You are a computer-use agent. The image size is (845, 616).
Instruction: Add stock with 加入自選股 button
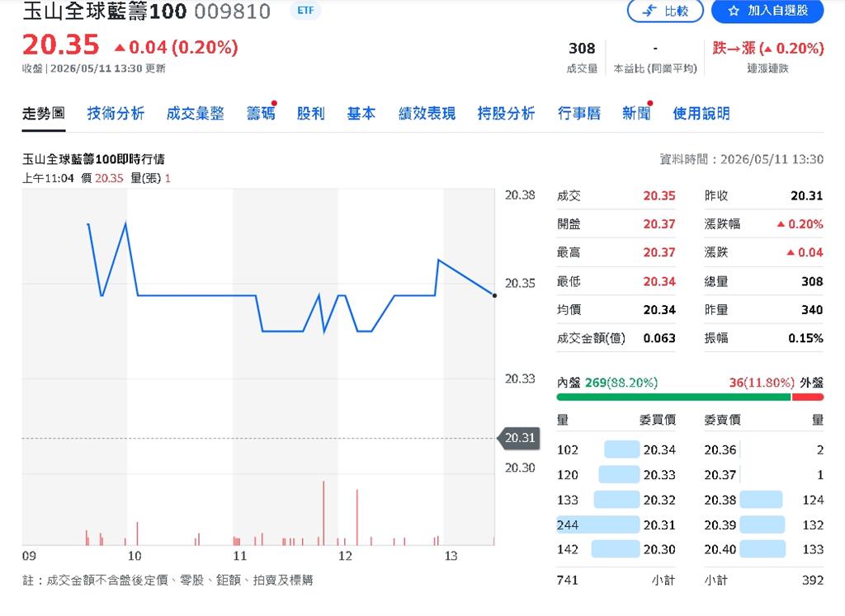point(767,11)
